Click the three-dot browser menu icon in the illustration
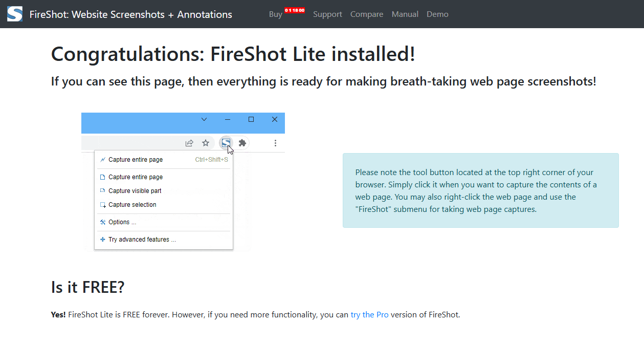The width and height of the screenshot is (644, 344). tap(275, 143)
